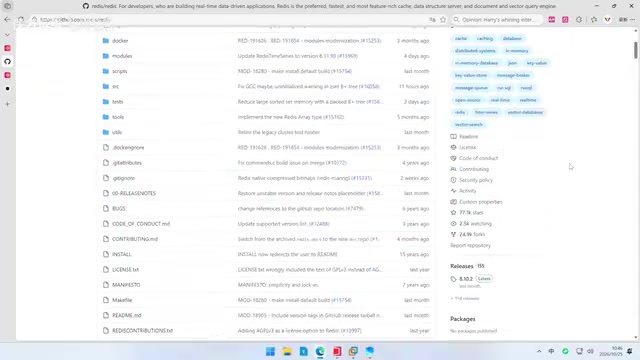Image resolution: width=640 pixels, height=360 pixels.
Task: Open the modules folder
Action: point(122,56)
